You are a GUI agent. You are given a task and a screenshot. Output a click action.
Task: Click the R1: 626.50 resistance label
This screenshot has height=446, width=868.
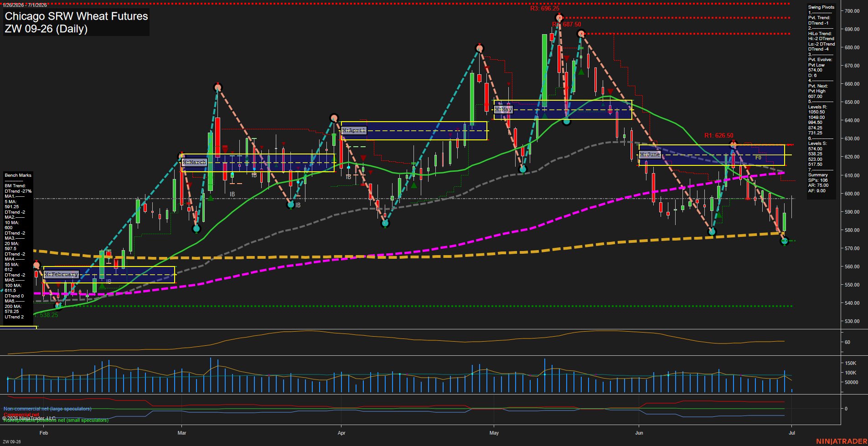point(719,135)
